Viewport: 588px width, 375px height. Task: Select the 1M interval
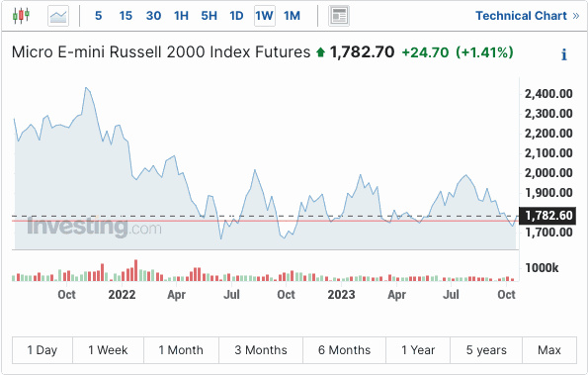(292, 16)
